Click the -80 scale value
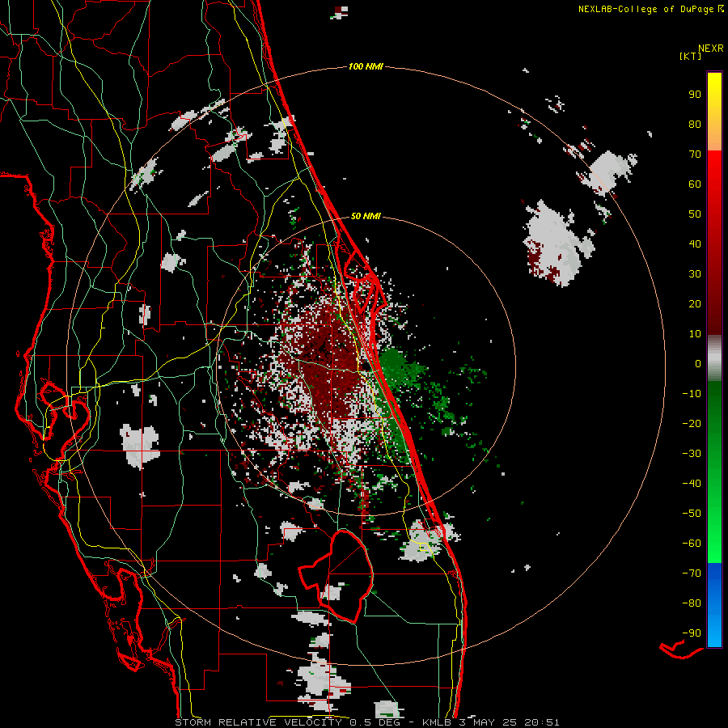Image resolution: width=728 pixels, height=728 pixels. tap(692, 603)
